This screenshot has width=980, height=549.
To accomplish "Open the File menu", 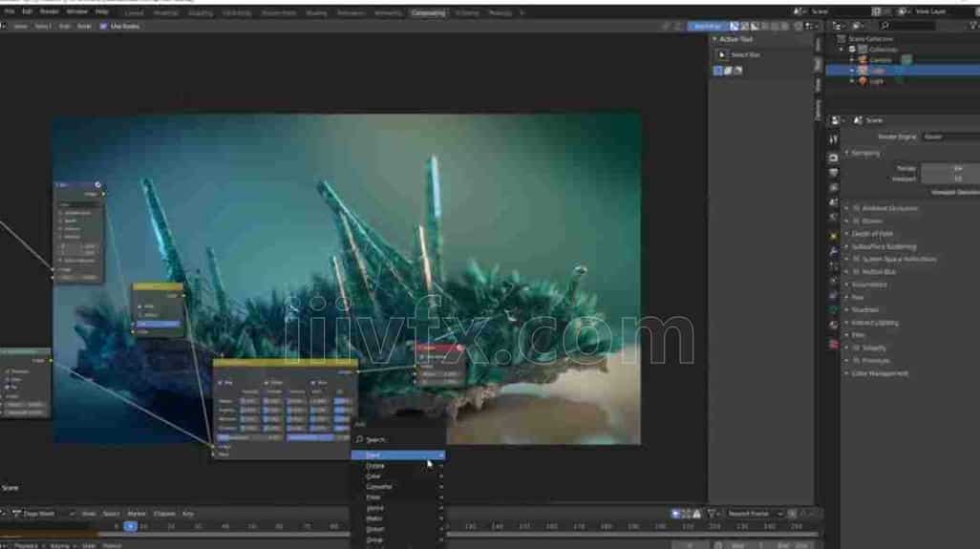I will point(10,11).
